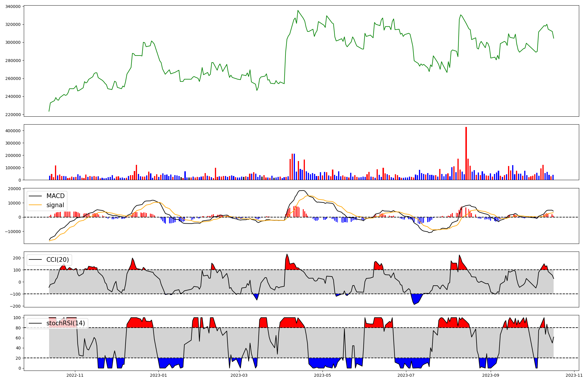Click the -10000 MACD axis label
The image size is (588, 382).
13,232
